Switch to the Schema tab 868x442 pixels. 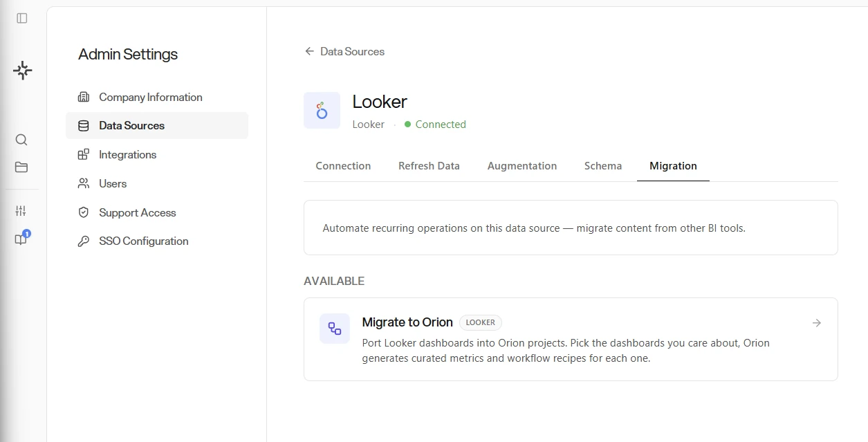pyautogui.click(x=603, y=166)
